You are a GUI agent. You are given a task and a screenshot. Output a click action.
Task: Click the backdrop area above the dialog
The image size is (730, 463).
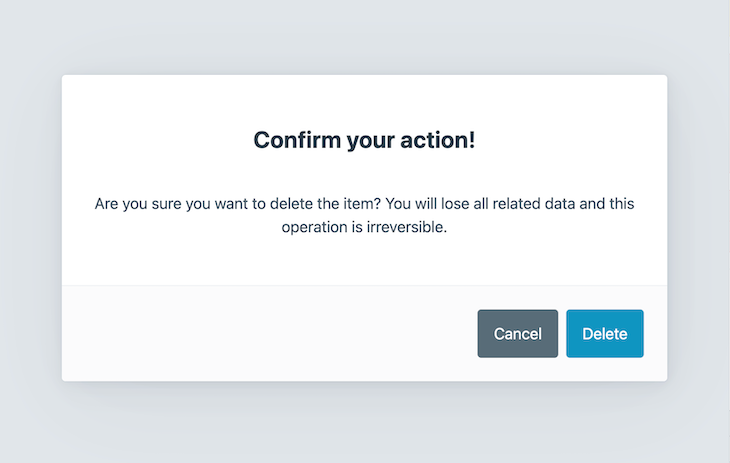pyautogui.click(x=364, y=35)
